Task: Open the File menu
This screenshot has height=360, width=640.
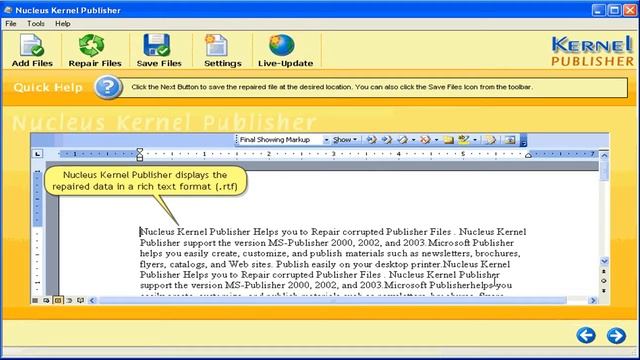Action: click(x=11, y=24)
